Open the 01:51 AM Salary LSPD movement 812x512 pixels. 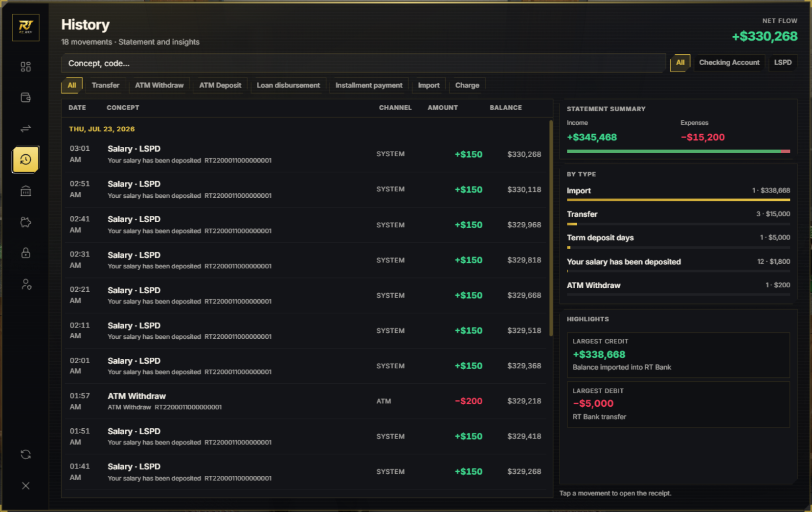click(305, 436)
